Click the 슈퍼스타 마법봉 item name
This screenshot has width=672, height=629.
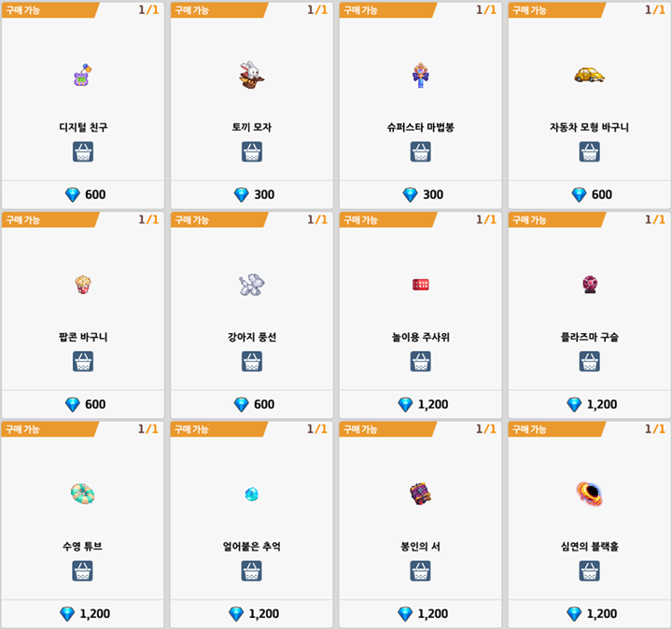pos(420,128)
